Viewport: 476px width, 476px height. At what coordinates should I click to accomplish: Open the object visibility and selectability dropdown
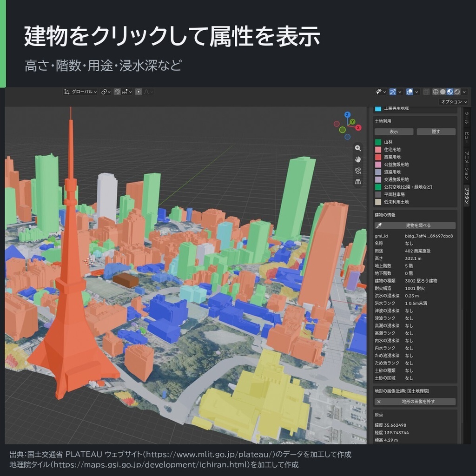(x=381, y=92)
